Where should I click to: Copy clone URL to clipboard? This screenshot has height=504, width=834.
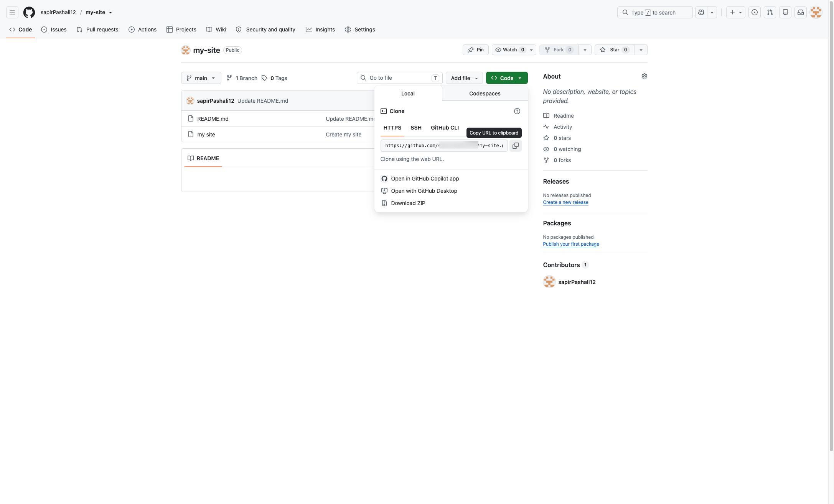point(516,146)
